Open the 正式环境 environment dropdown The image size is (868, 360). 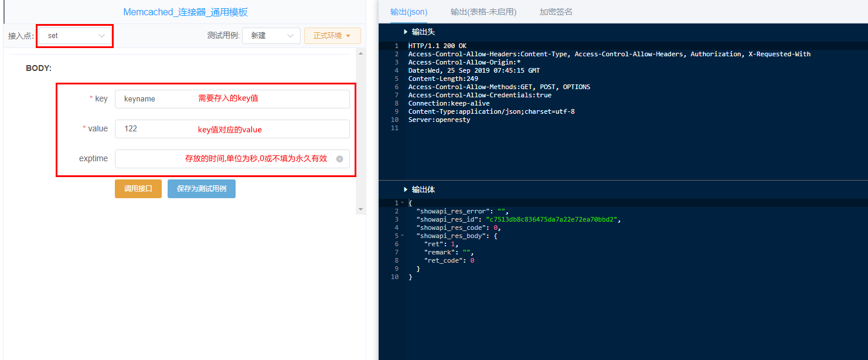tap(332, 36)
